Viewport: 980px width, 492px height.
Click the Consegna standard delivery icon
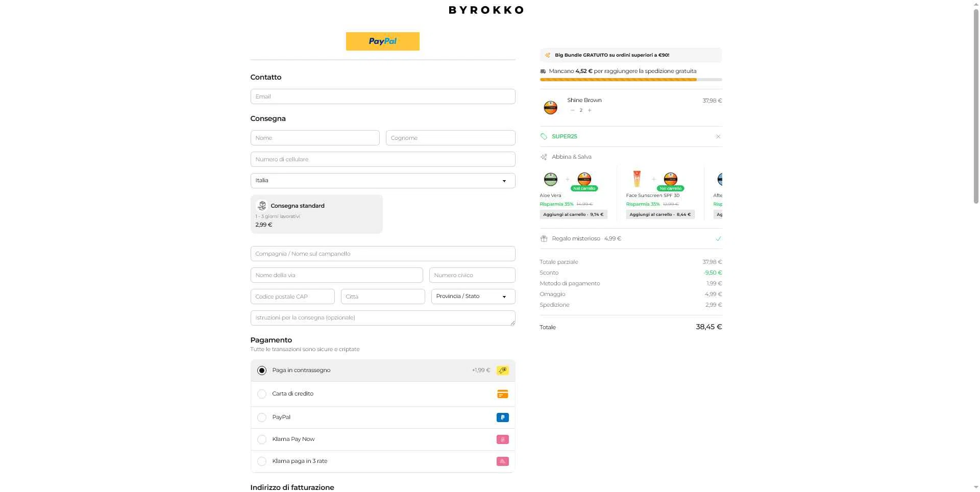pyautogui.click(x=262, y=206)
